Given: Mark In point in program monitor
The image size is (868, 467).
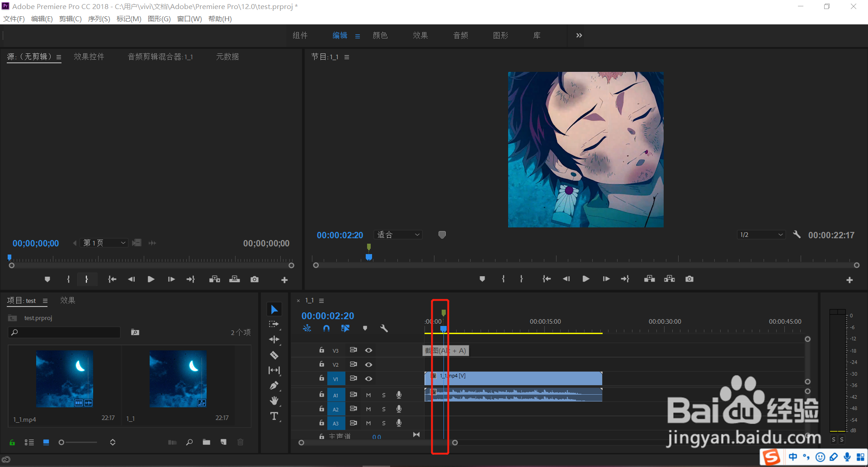Looking at the screenshot, I should (503, 279).
